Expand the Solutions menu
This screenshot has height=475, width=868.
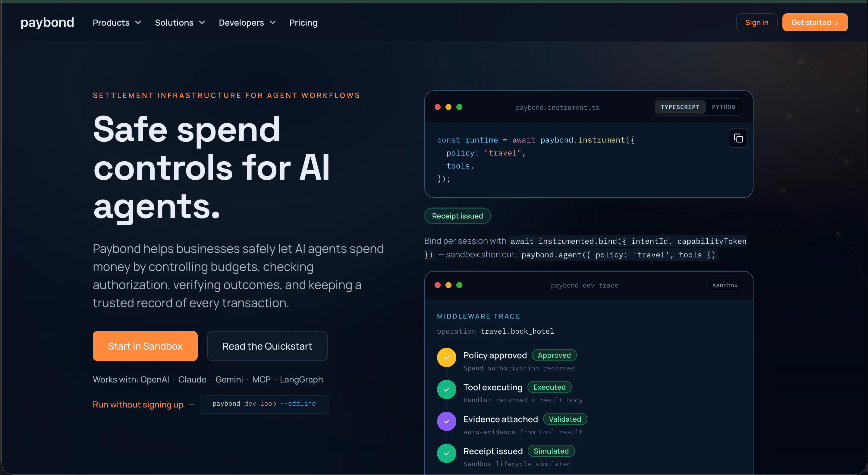(180, 23)
